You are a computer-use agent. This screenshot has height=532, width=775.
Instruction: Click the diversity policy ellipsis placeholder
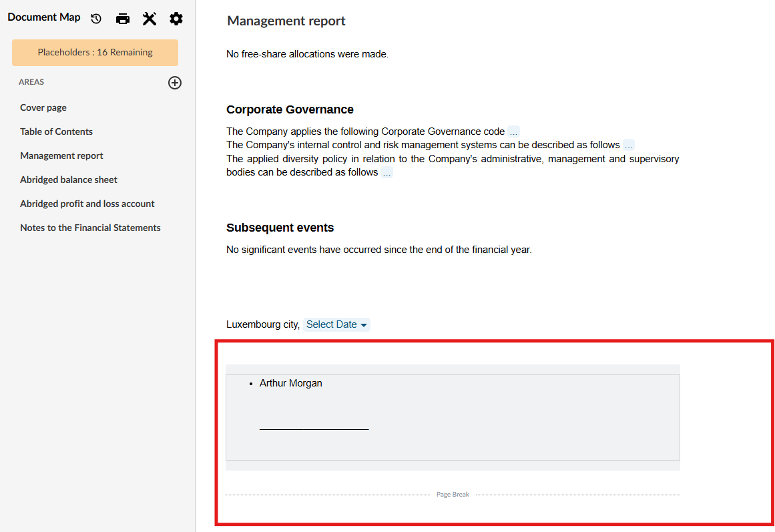387,173
